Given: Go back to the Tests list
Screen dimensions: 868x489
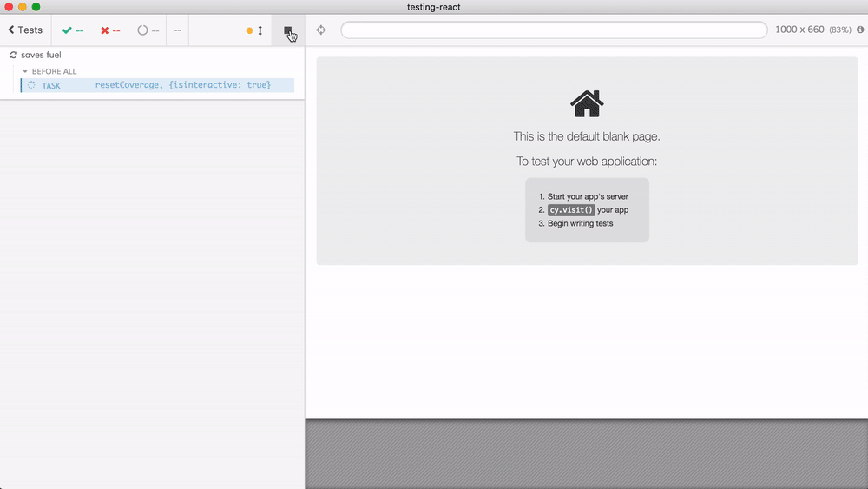Looking at the screenshot, I should click(25, 30).
